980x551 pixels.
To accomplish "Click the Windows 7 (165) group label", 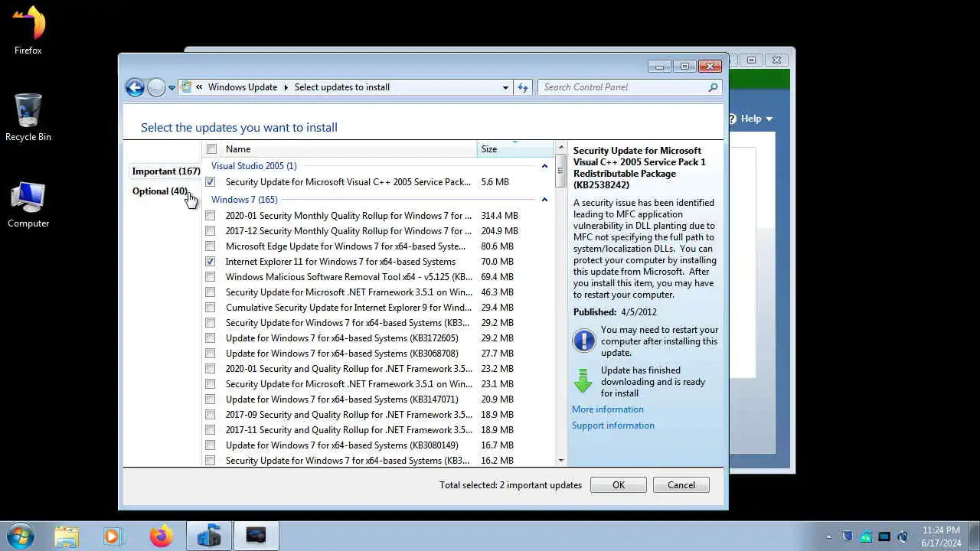I will (x=244, y=200).
